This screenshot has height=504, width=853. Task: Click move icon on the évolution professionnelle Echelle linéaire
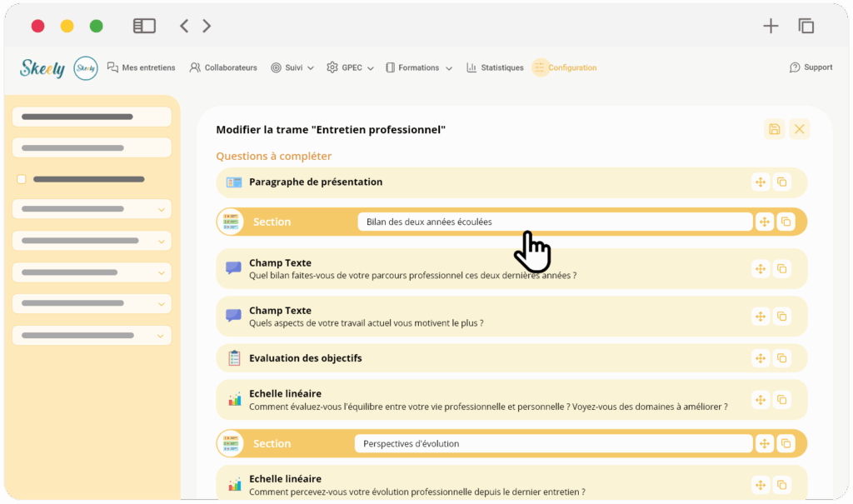click(x=761, y=485)
